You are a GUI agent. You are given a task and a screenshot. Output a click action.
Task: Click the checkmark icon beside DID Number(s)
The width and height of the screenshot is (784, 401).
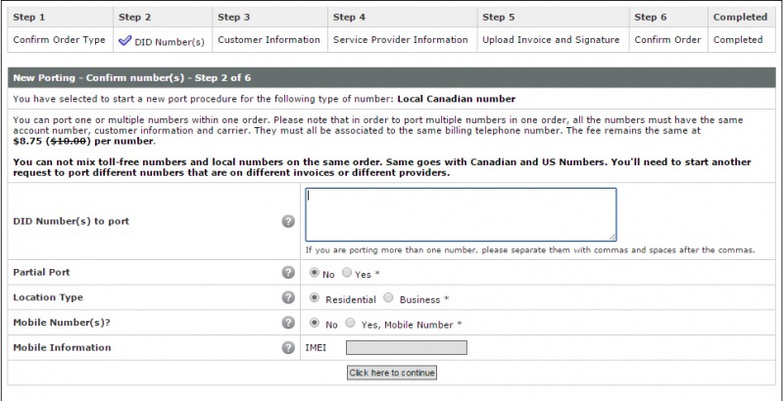pyautogui.click(x=125, y=41)
